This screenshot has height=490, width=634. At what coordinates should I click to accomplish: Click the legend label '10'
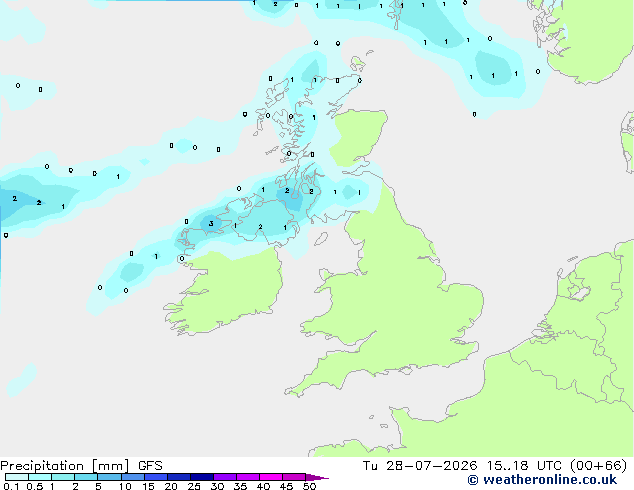[x=125, y=486]
